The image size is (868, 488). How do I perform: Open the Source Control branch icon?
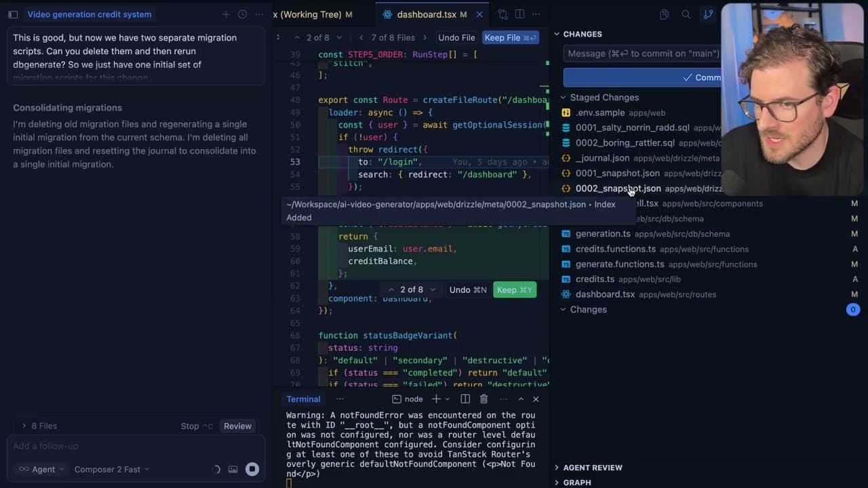coord(708,14)
